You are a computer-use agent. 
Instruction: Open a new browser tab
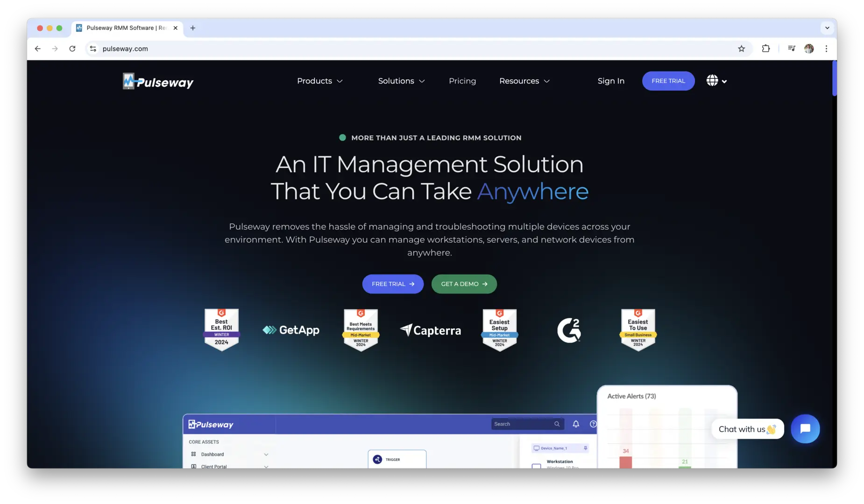coord(193,28)
